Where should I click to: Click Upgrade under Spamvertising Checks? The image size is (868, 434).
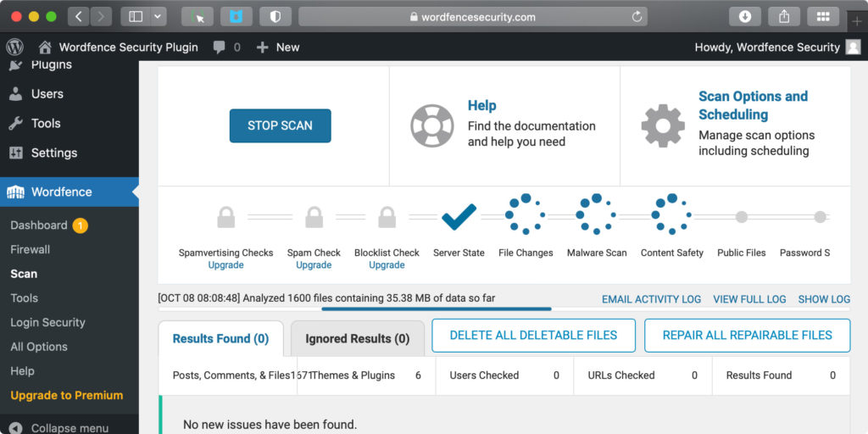click(225, 265)
